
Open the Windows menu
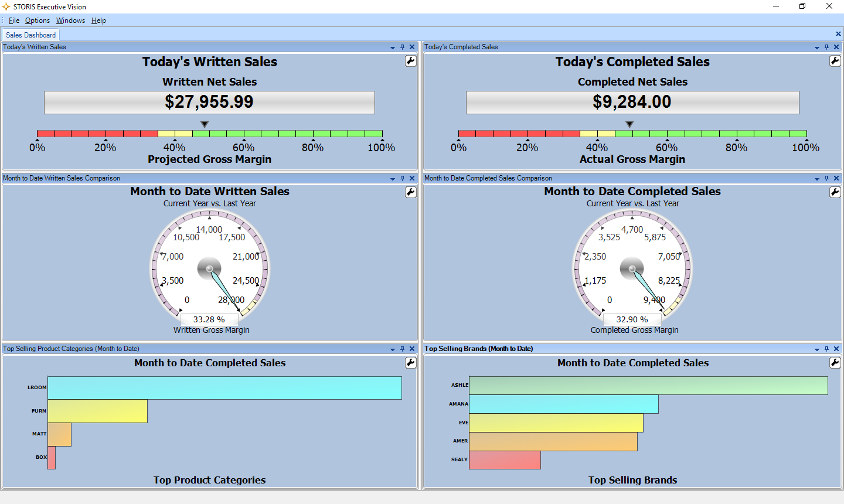click(70, 21)
